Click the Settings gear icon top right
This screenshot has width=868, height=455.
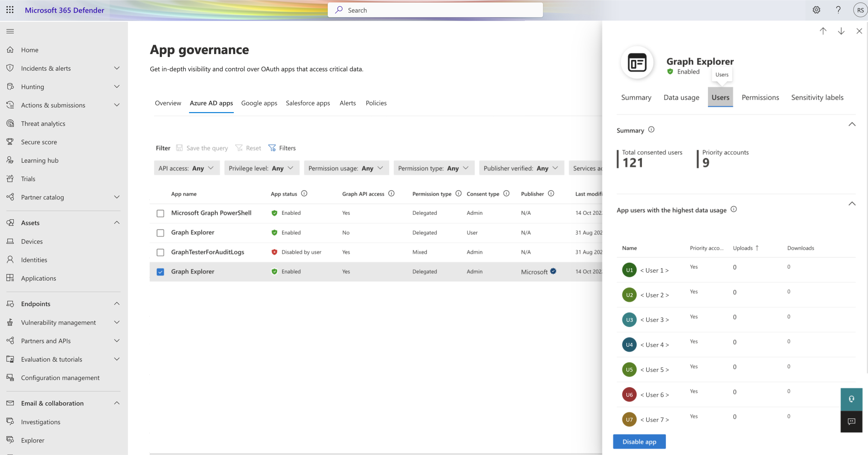pyautogui.click(x=816, y=10)
